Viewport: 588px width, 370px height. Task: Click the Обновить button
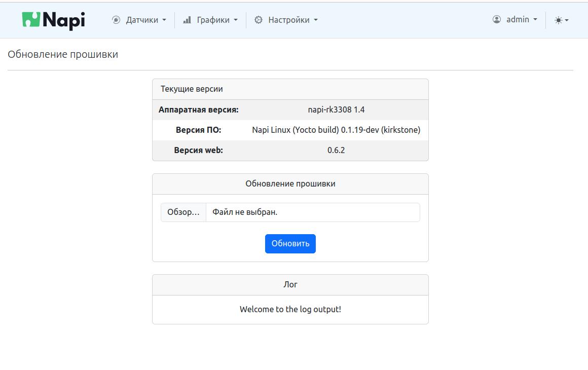pos(290,243)
